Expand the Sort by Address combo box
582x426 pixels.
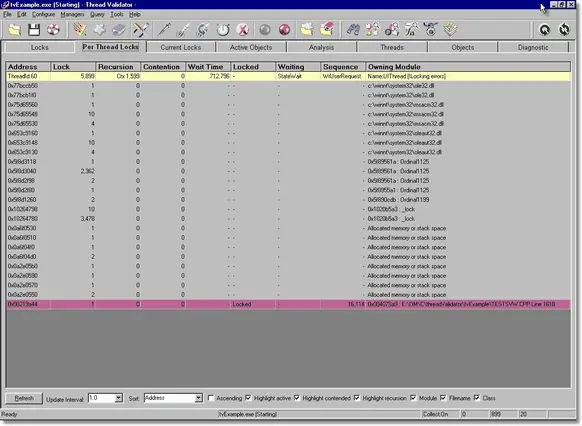click(199, 398)
